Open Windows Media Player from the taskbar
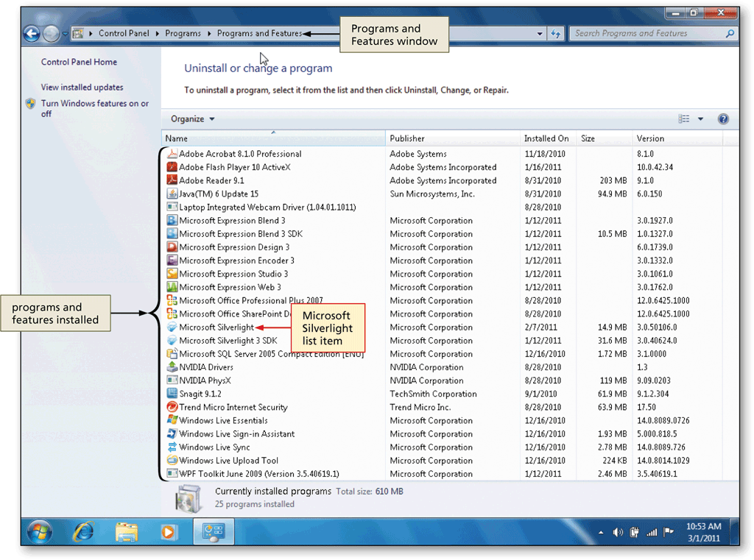The image size is (754, 560). [169, 531]
